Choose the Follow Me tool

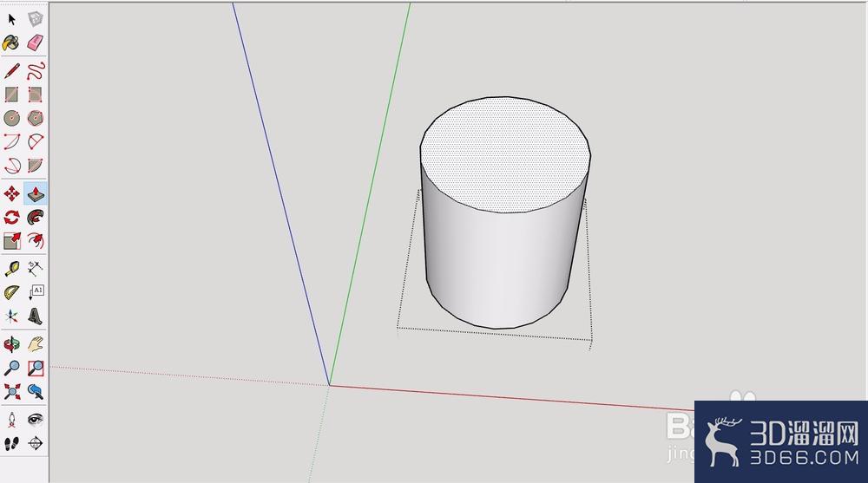[36, 218]
